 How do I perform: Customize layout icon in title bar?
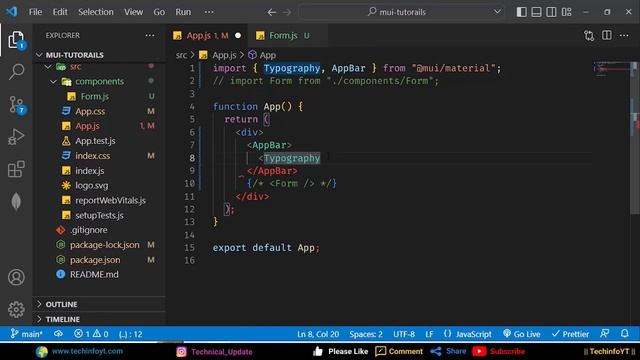coord(567,12)
